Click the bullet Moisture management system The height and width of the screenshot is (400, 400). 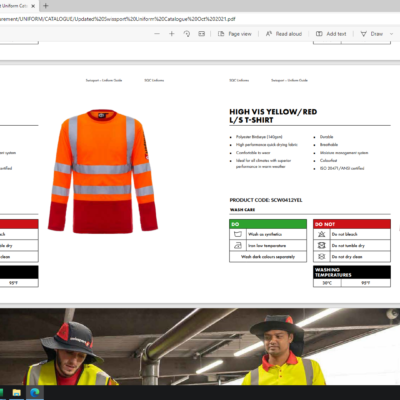tap(344, 153)
